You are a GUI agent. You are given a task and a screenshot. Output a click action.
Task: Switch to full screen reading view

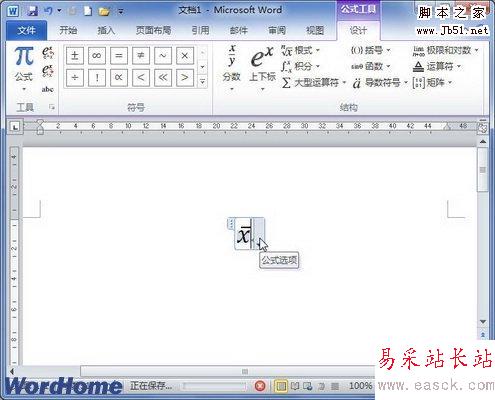pos(295,386)
